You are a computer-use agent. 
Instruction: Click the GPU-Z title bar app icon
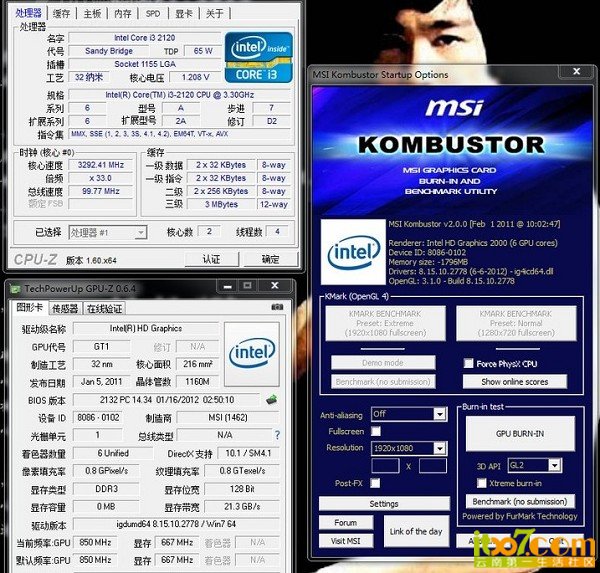[x=14, y=288]
